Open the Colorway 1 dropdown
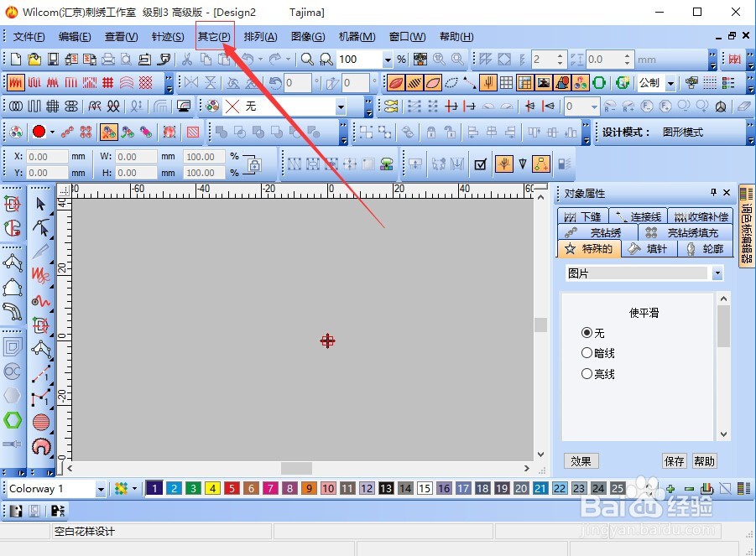Viewport: 756px width, 556px height. coord(101,489)
